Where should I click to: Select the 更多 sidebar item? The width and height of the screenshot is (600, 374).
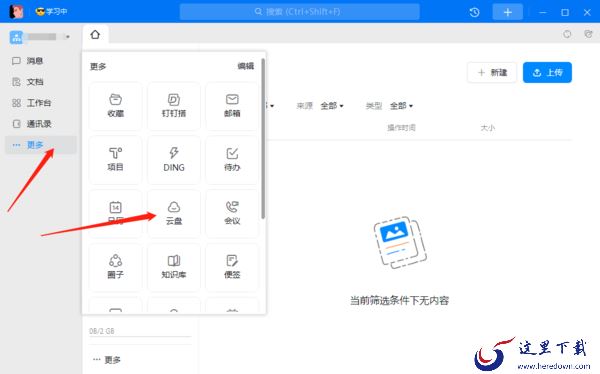click(41, 145)
